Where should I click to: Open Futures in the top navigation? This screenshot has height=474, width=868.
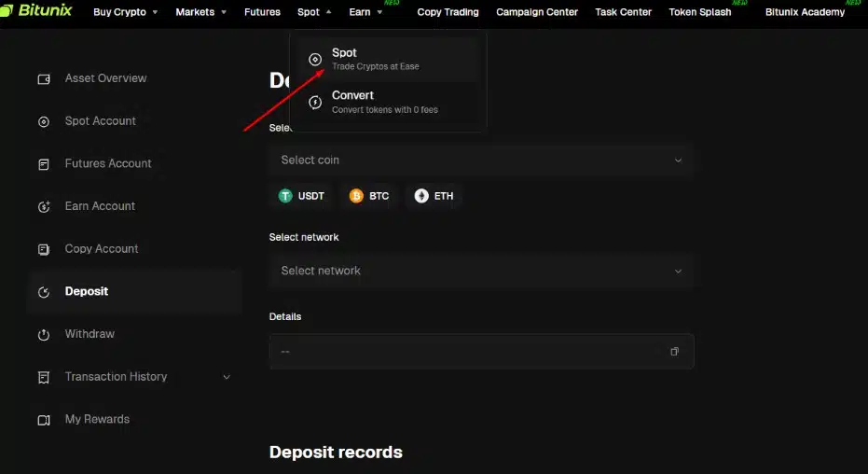(262, 11)
